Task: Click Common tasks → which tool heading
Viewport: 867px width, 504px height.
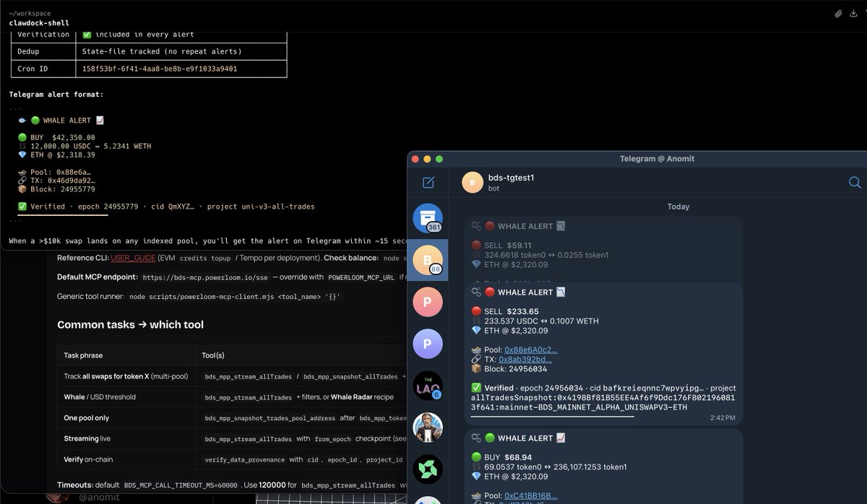Action: click(x=130, y=325)
